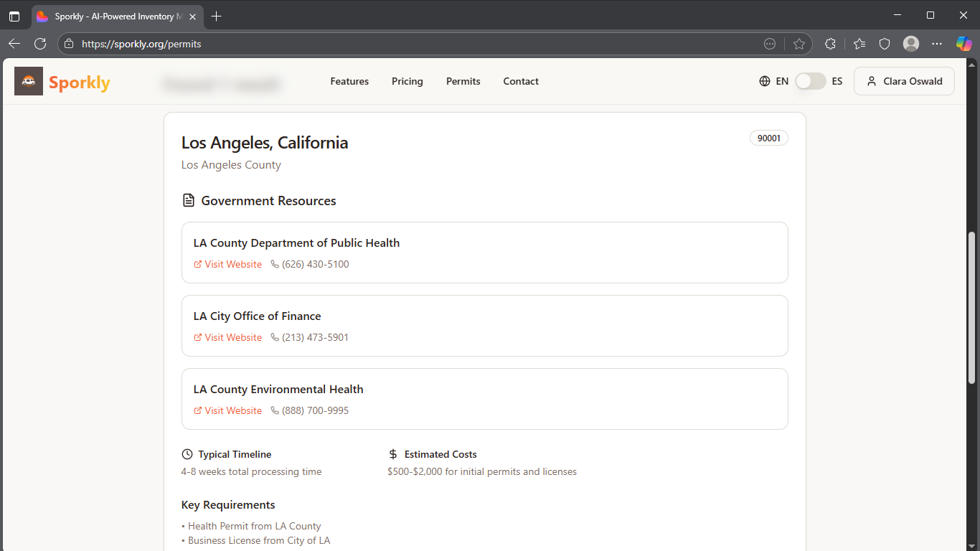This screenshot has height=551, width=980.
Task: Open the browser profile avatar
Action: (911, 44)
